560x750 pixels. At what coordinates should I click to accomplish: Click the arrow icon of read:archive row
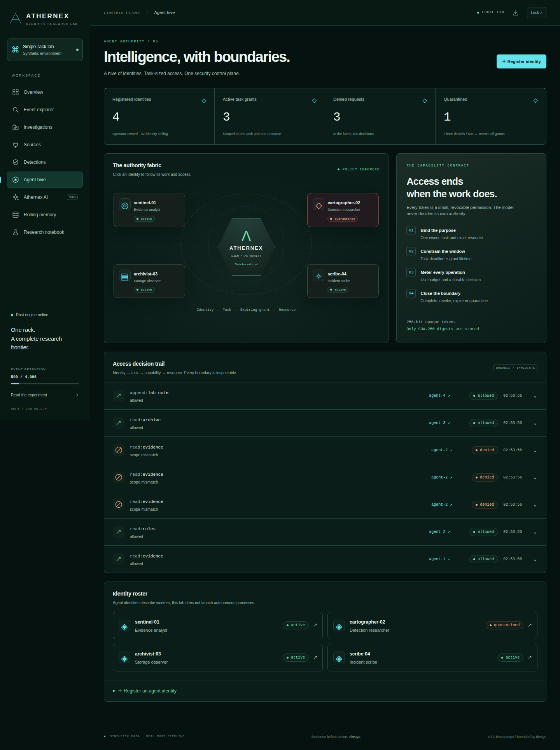tap(119, 423)
